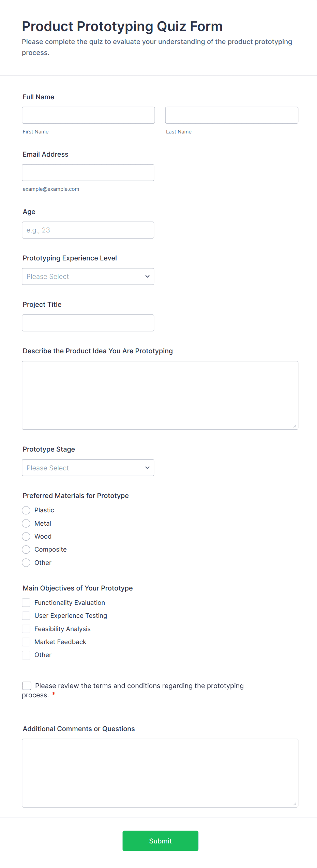
Task: Choose Metal as preferred material
Action: (26, 523)
